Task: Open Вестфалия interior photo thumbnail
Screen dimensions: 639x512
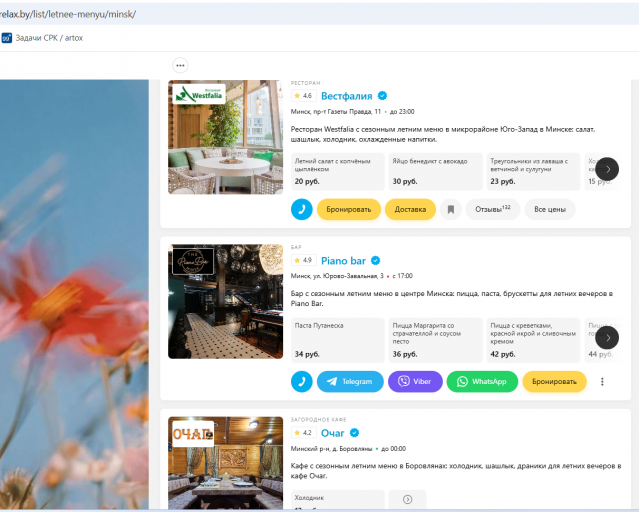Action: (225, 137)
